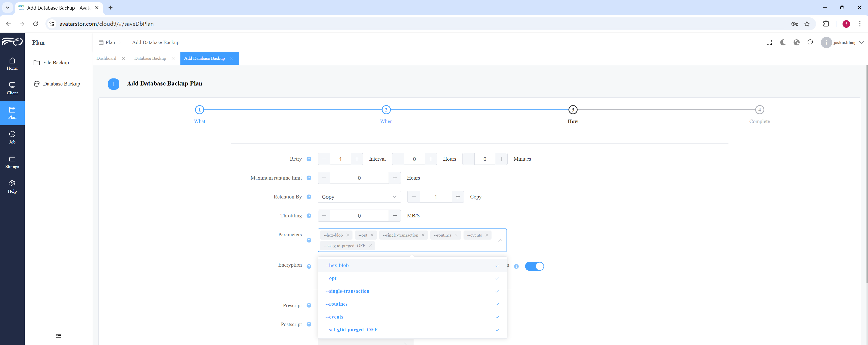The image size is (868, 345).
Task: Switch to the Database Backup tab
Action: click(x=150, y=58)
